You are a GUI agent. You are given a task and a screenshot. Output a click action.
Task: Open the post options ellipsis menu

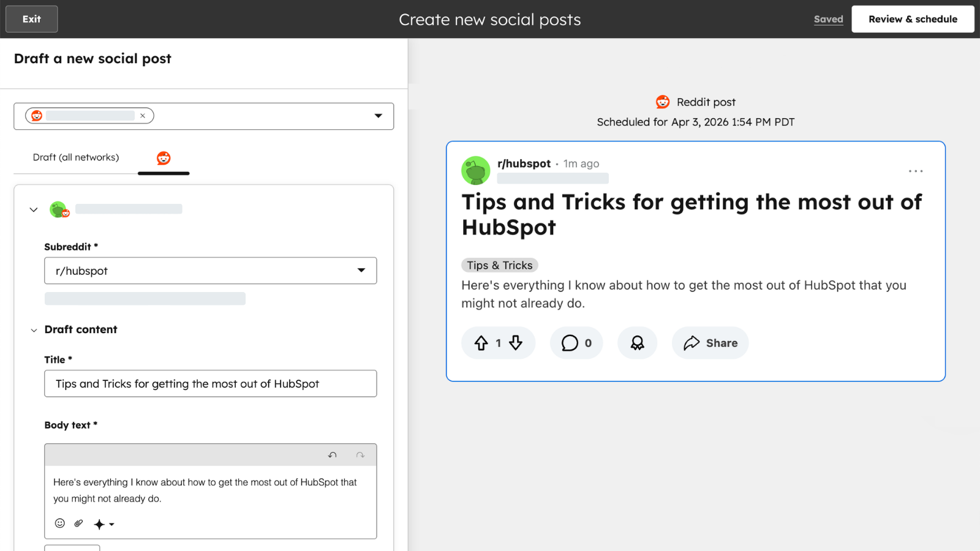tap(916, 171)
